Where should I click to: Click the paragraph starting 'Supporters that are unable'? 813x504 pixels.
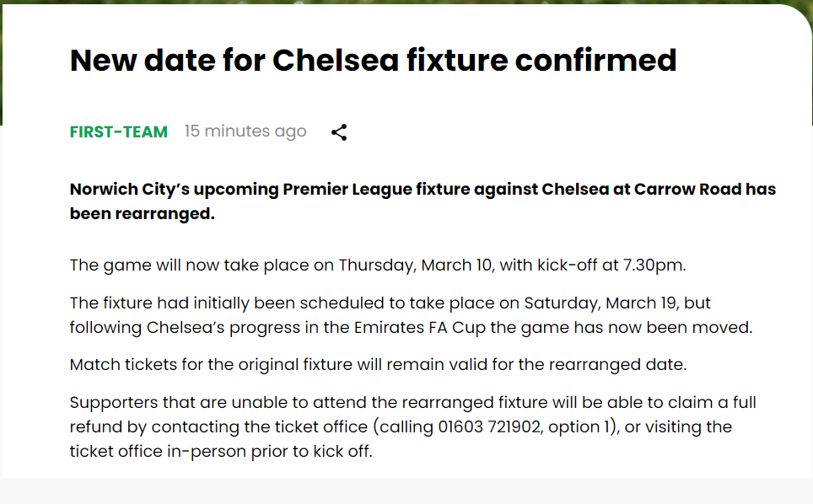401,426
